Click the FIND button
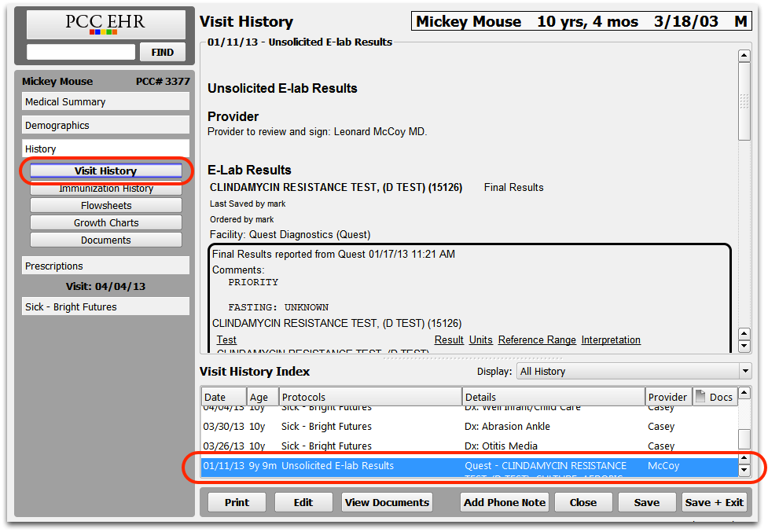768x532 pixels. [163, 53]
